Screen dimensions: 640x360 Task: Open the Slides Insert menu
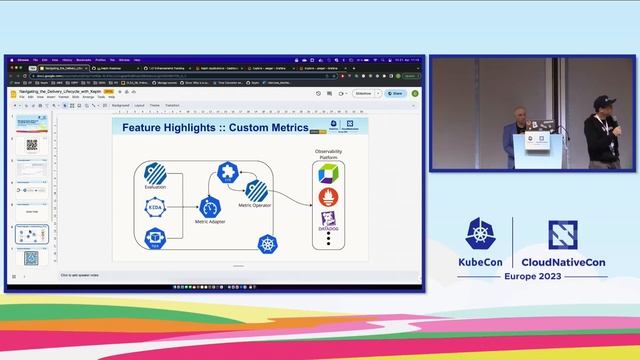[x=51, y=97]
